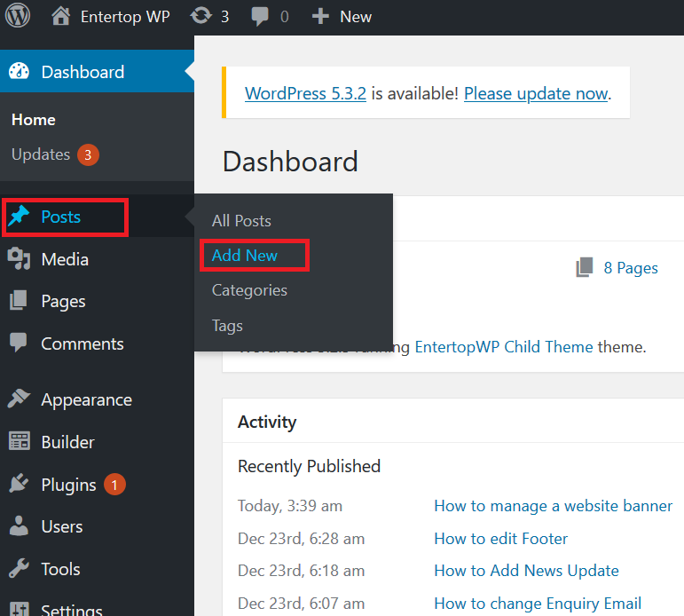This screenshot has height=616, width=684.
Task: Click the Posts pushpin icon
Action: (19, 216)
